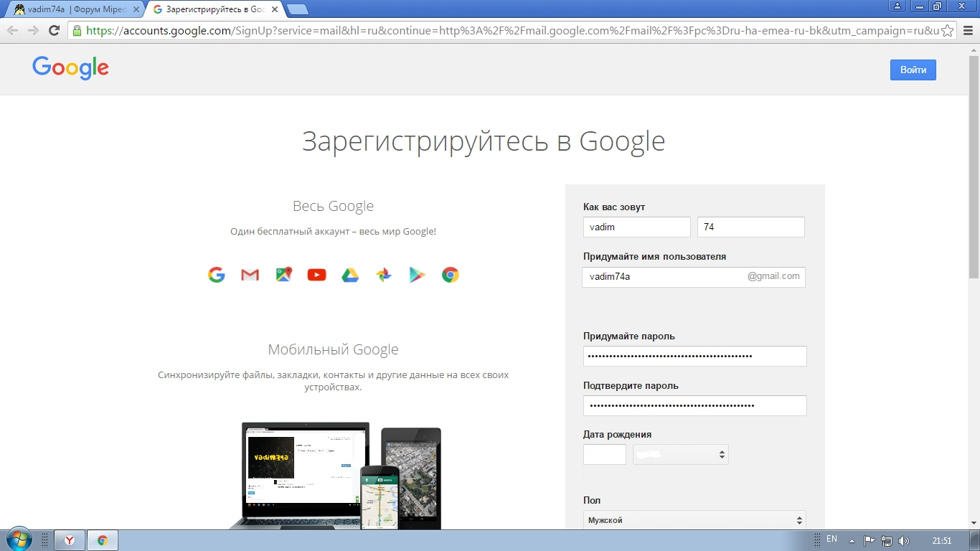Click the @gmail.com suffix text
Viewport: 980px width, 551px height.
click(x=773, y=276)
